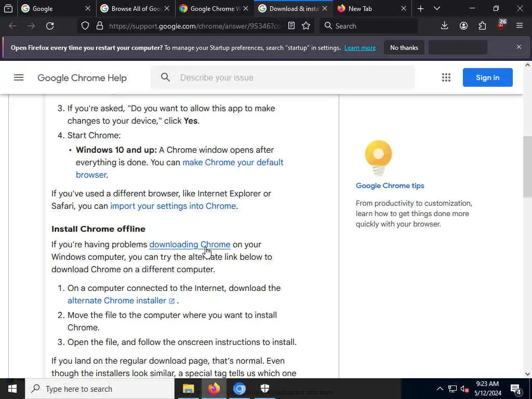Image resolution: width=532 pixels, height=399 pixels.
Task: Open File Explorer from taskbar
Action: pos(188,389)
